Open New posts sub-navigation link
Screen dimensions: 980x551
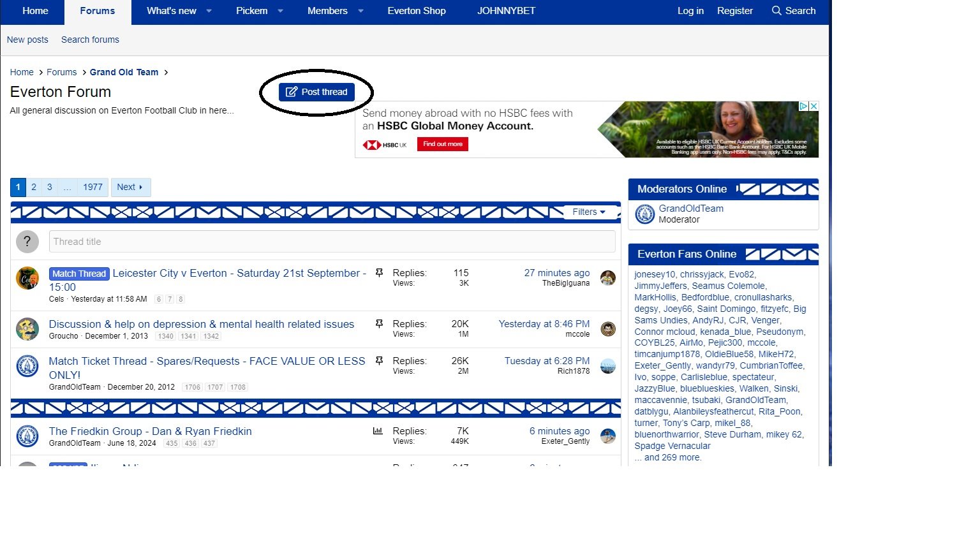[27, 40]
